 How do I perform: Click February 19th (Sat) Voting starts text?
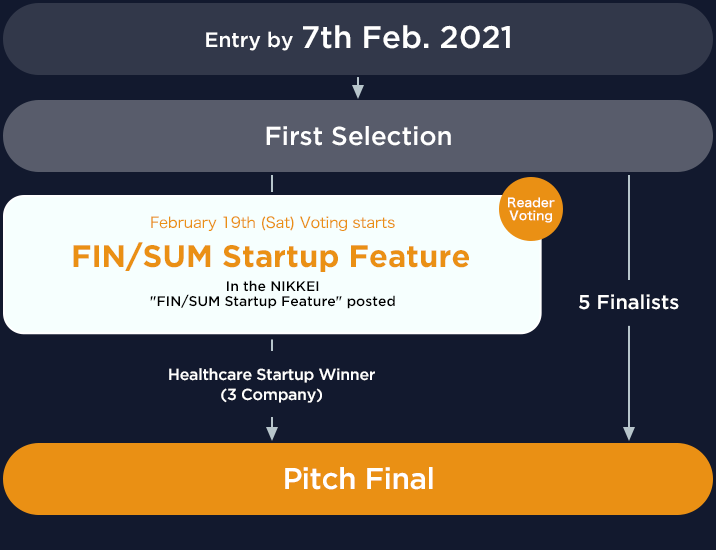pyautogui.click(x=273, y=222)
